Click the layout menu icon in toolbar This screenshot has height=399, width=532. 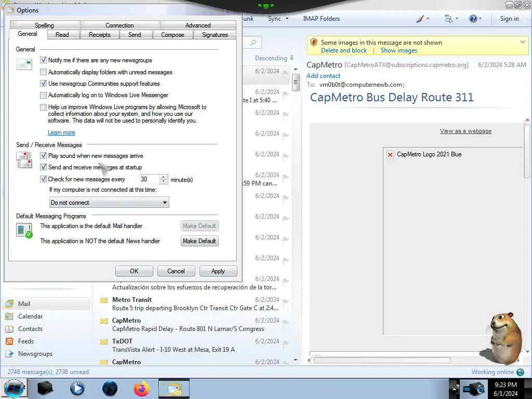coord(448,19)
